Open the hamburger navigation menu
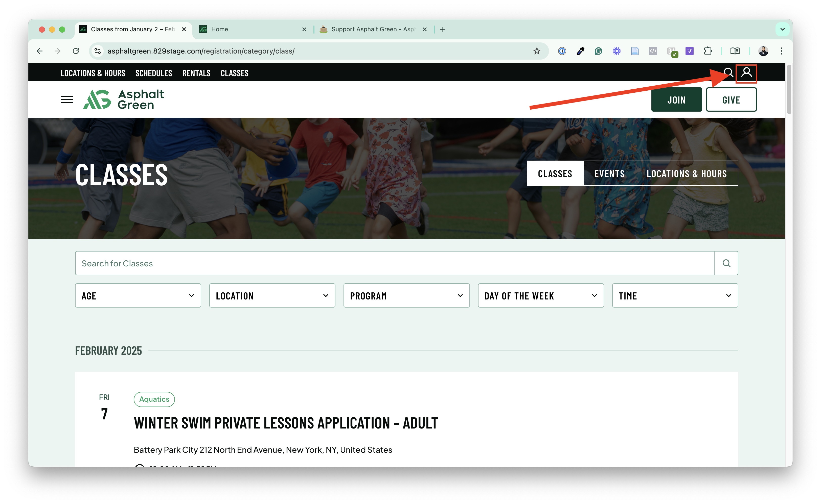 tap(66, 99)
